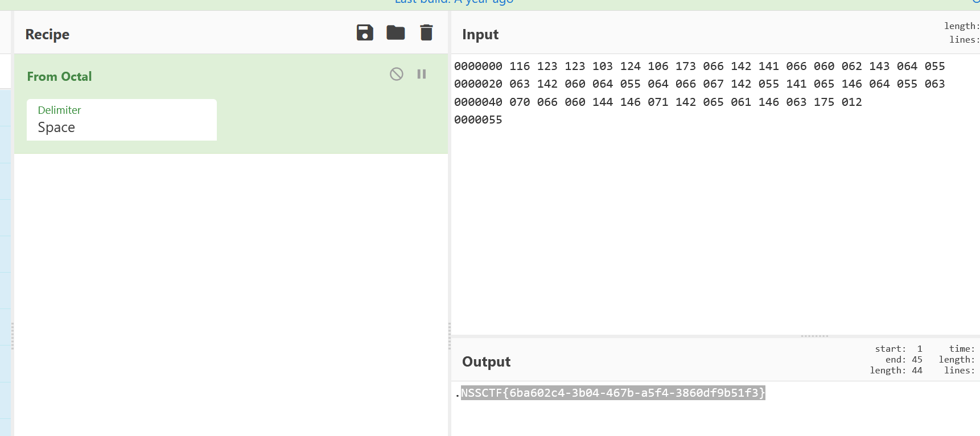Load a recipe with folder icon
This screenshot has width=980, height=436.
tap(396, 32)
